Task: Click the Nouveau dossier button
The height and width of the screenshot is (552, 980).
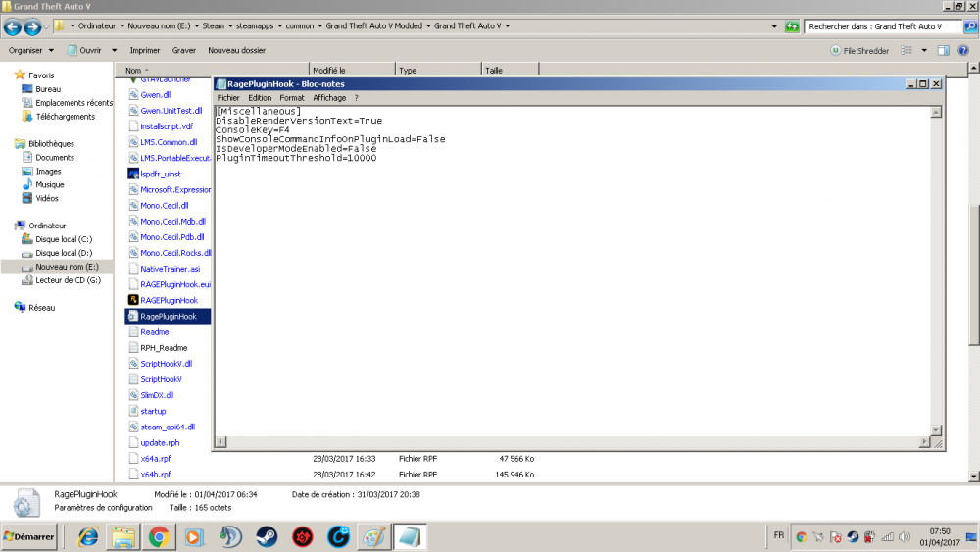Action: 236,51
